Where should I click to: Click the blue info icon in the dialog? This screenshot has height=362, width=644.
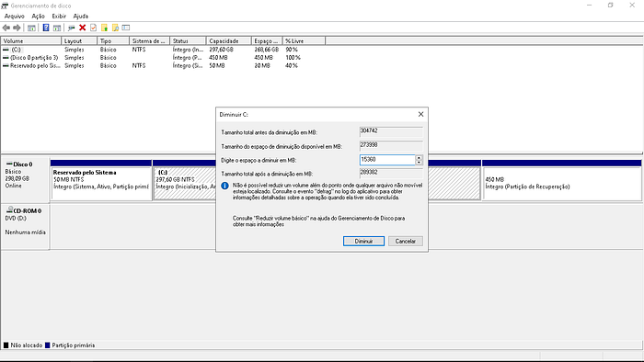224,186
